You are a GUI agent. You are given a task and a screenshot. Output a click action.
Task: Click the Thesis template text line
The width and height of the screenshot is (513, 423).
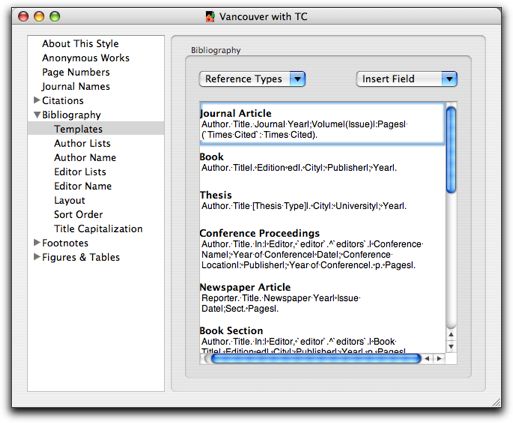[x=304, y=206]
